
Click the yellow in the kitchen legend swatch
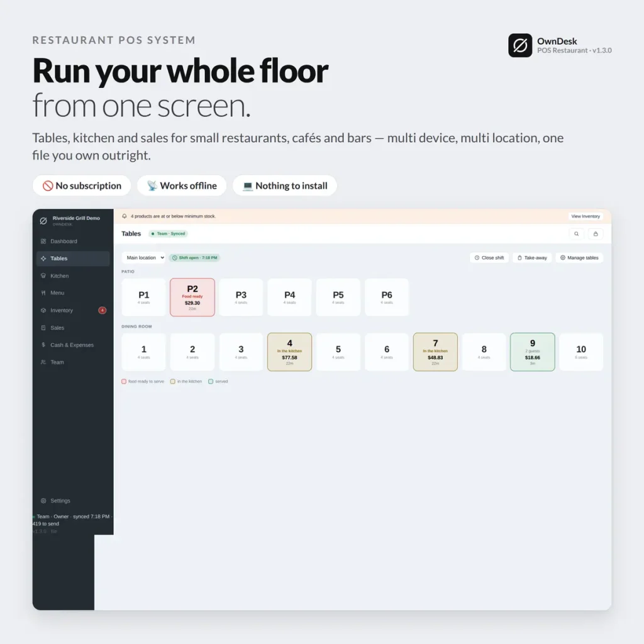coord(173,382)
